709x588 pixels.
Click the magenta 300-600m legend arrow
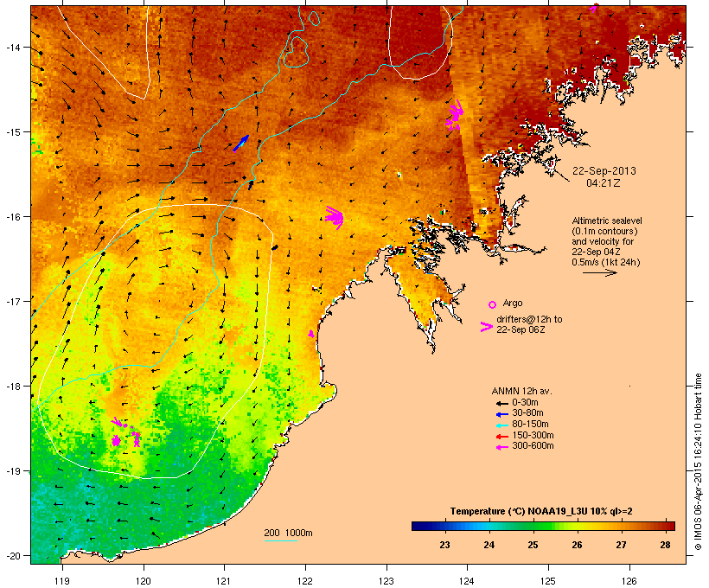tap(501, 447)
